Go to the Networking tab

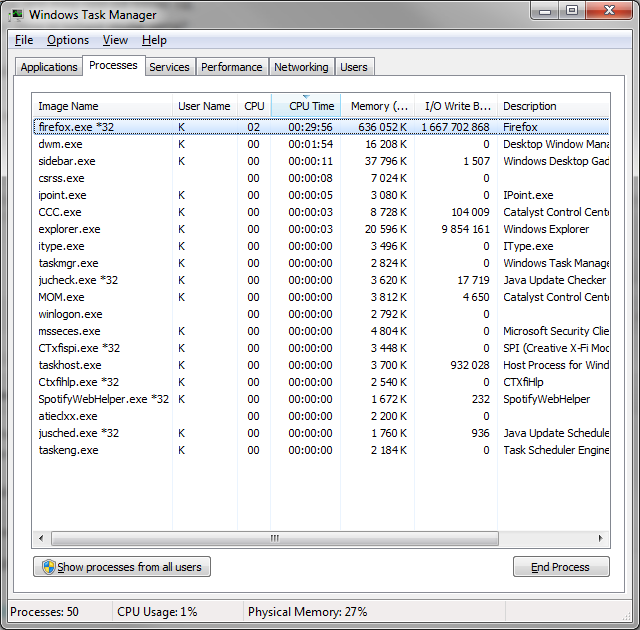click(301, 67)
